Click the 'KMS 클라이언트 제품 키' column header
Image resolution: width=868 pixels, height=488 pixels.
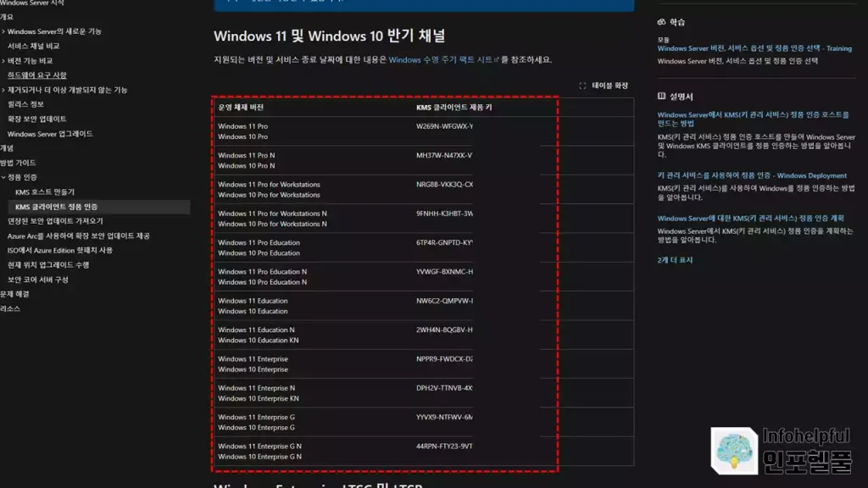click(454, 108)
